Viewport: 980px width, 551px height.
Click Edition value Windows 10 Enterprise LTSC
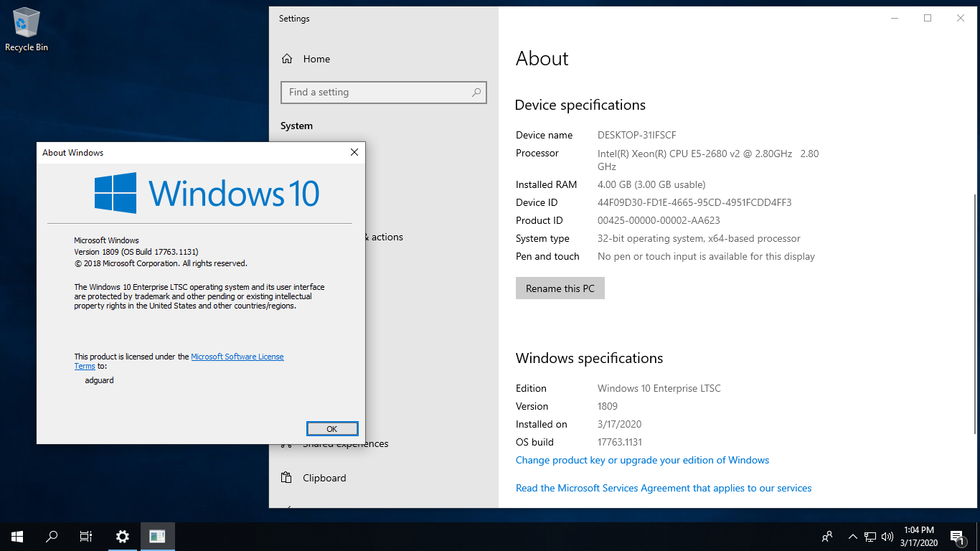pos(659,388)
